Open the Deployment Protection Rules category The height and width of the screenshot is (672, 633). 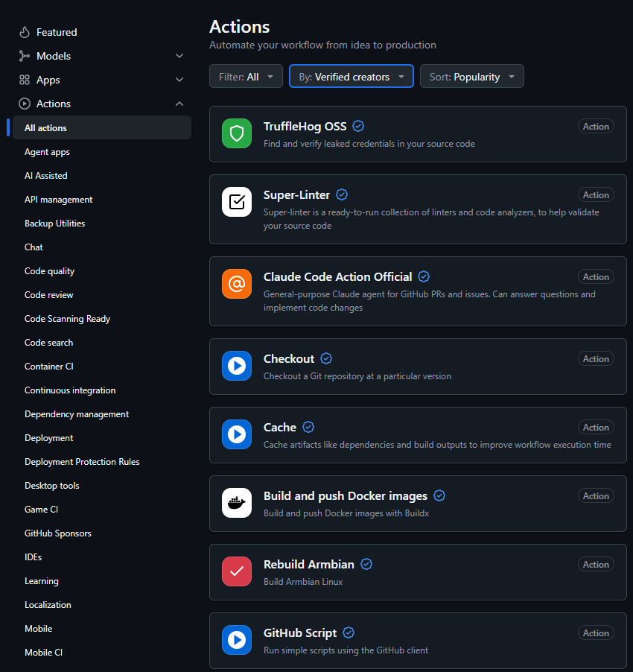pyautogui.click(x=82, y=462)
